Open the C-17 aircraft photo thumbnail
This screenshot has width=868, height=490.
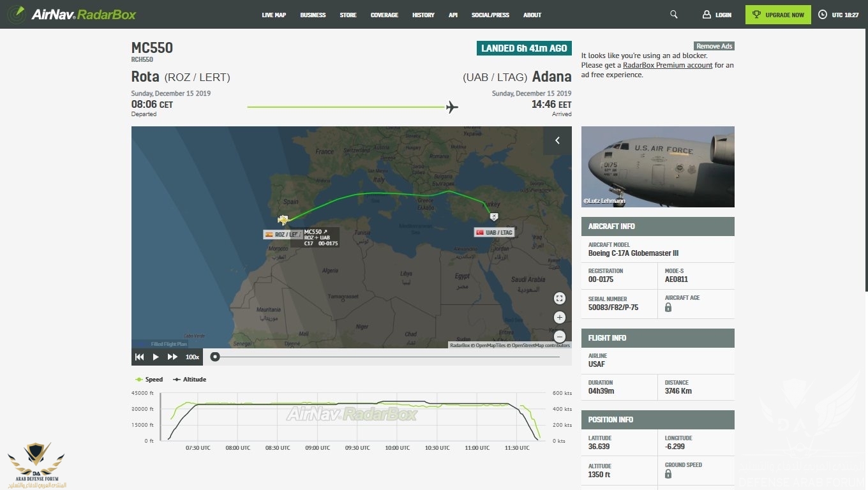click(x=657, y=167)
